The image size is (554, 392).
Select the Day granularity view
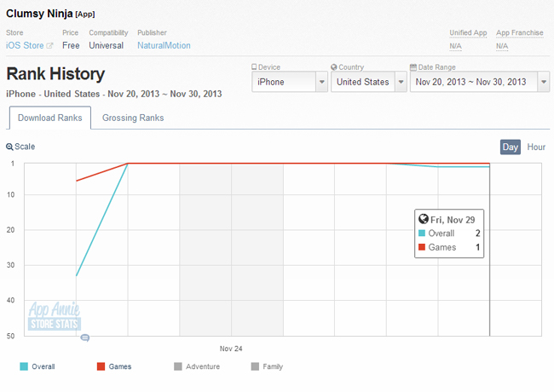click(511, 147)
